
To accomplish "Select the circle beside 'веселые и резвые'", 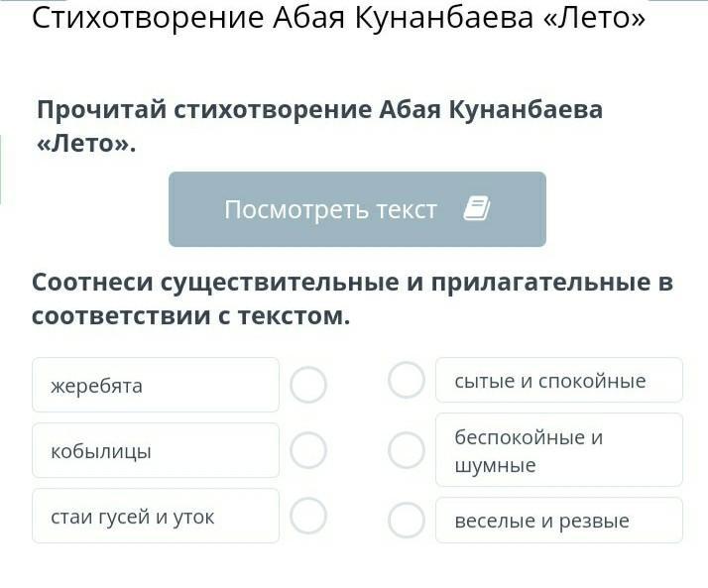I will (407, 520).
